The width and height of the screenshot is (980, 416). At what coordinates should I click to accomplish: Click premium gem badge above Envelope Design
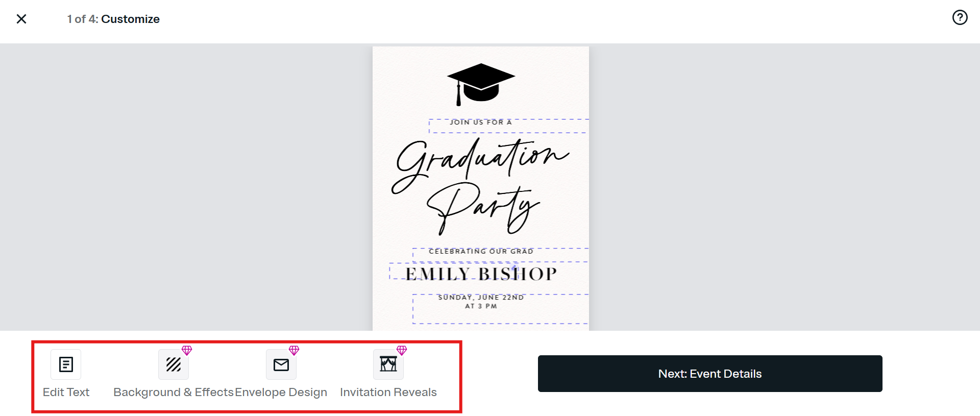(x=294, y=351)
